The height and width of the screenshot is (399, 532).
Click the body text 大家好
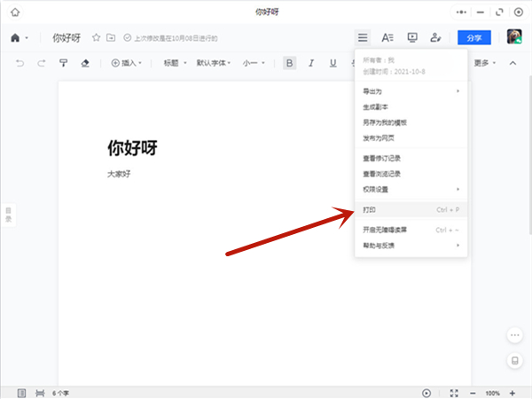click(x=119, y=174)
